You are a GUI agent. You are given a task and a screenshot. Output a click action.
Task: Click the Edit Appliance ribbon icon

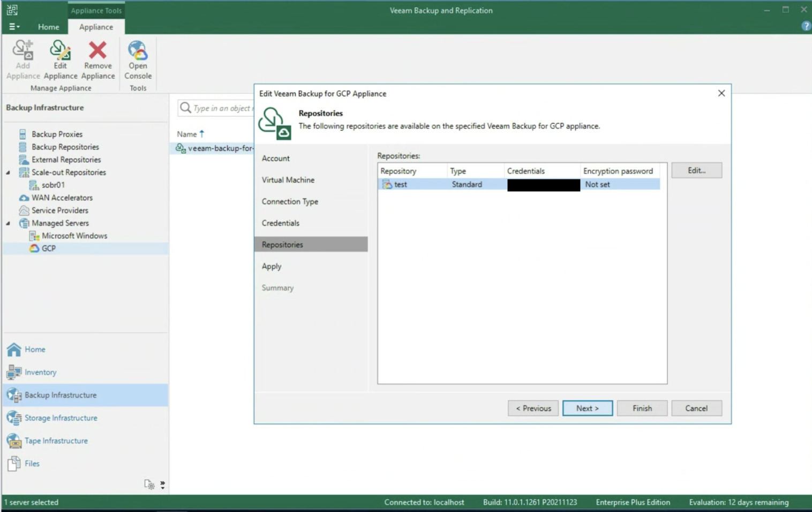[61, 50]
